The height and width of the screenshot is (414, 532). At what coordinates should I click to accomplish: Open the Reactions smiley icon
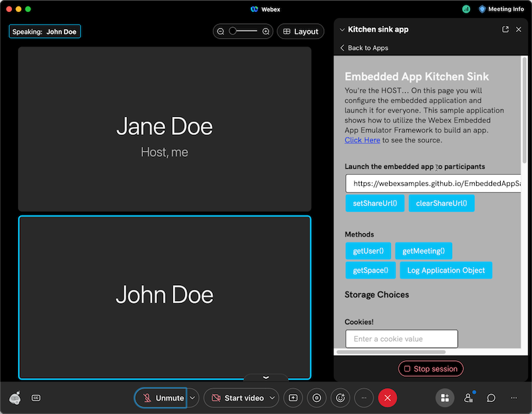(x=340, y=398)
